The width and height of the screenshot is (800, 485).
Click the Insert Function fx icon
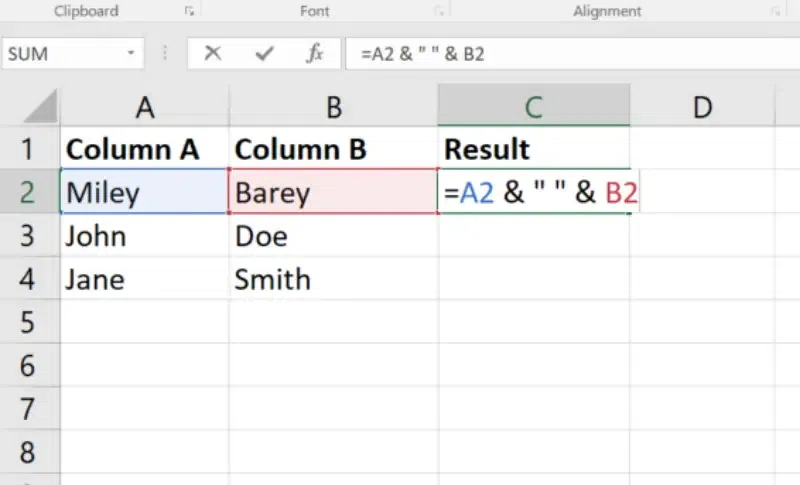click(315, 54)
